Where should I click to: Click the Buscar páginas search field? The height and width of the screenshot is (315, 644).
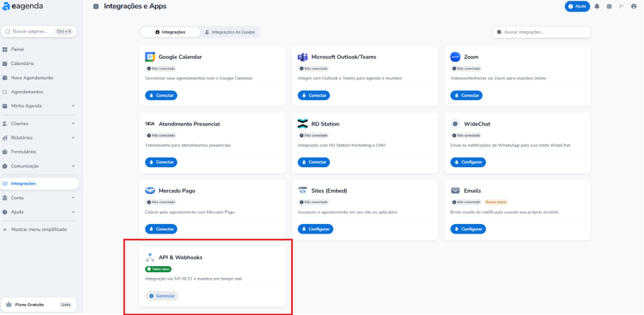[x=38, y=31]
